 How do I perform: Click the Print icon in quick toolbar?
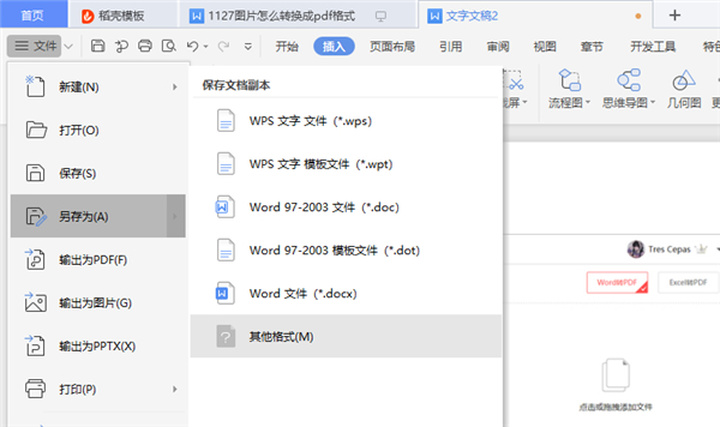[x=145, y=46]
